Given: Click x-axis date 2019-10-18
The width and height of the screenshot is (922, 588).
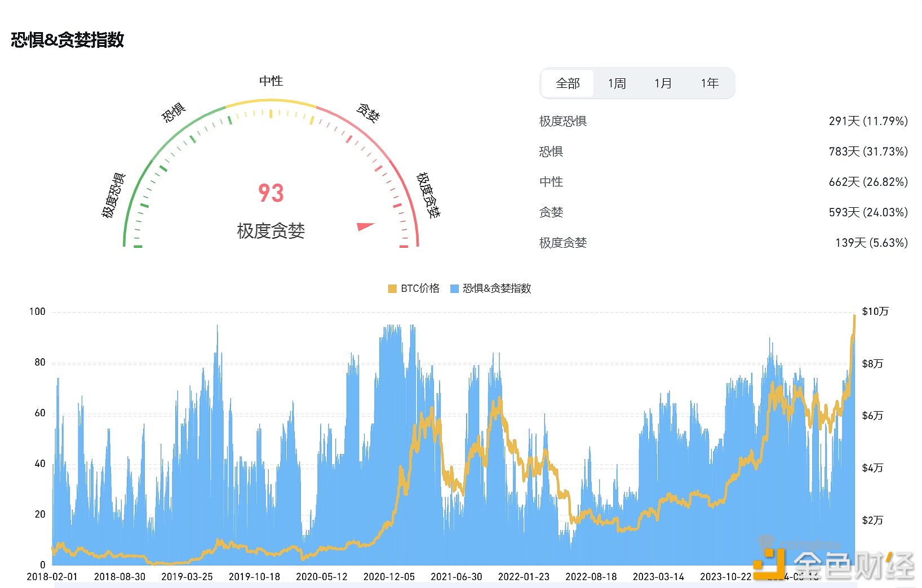Looking at the screenshot, I should coord(254,577).
